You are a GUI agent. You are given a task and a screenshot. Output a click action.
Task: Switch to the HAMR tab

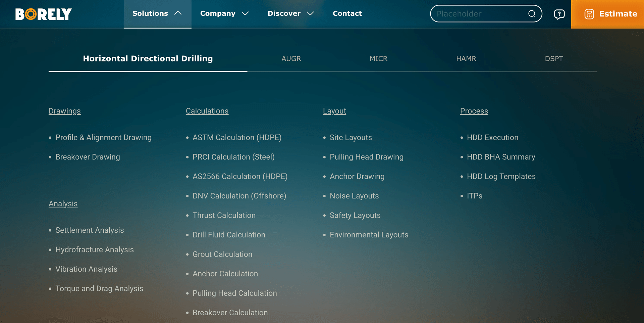[x=466, y=59]
